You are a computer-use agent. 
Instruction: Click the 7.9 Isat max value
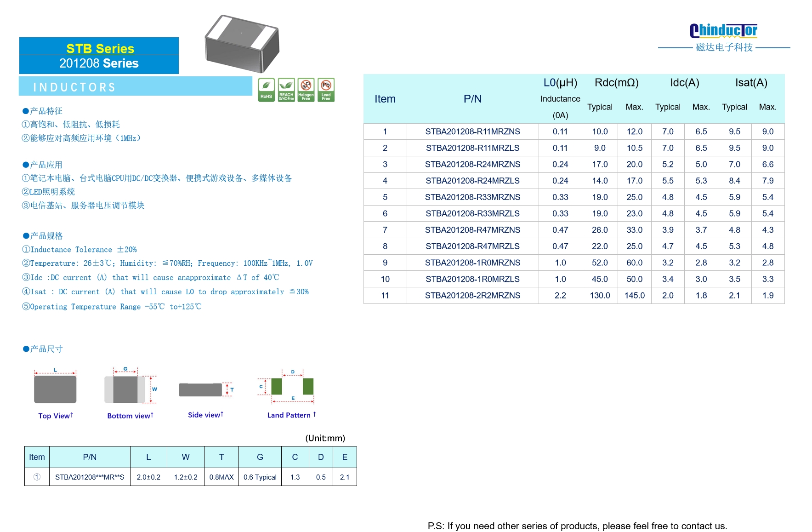coord(768,181)
